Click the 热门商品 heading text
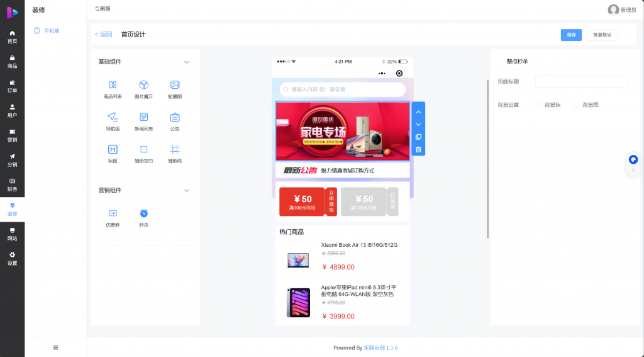Viewport: 644px width, 357px height. tap(292, 232)
